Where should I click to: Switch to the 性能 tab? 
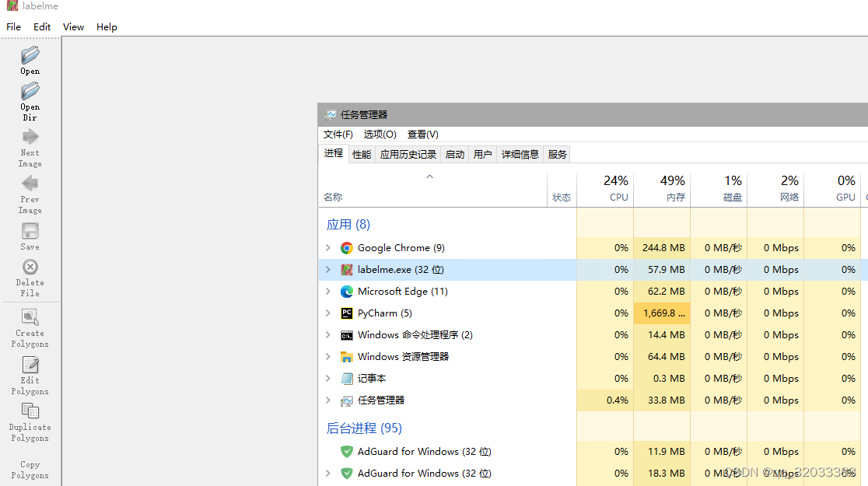coord(362,155)
